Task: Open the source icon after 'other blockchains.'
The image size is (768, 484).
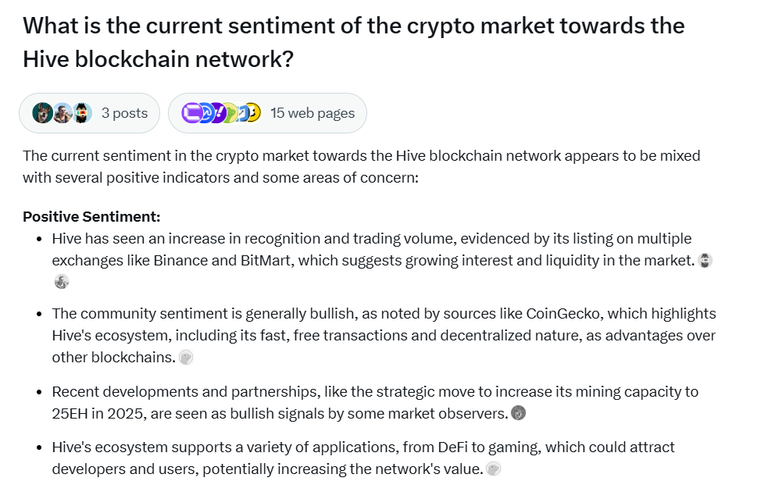Action: coord(186,358)
